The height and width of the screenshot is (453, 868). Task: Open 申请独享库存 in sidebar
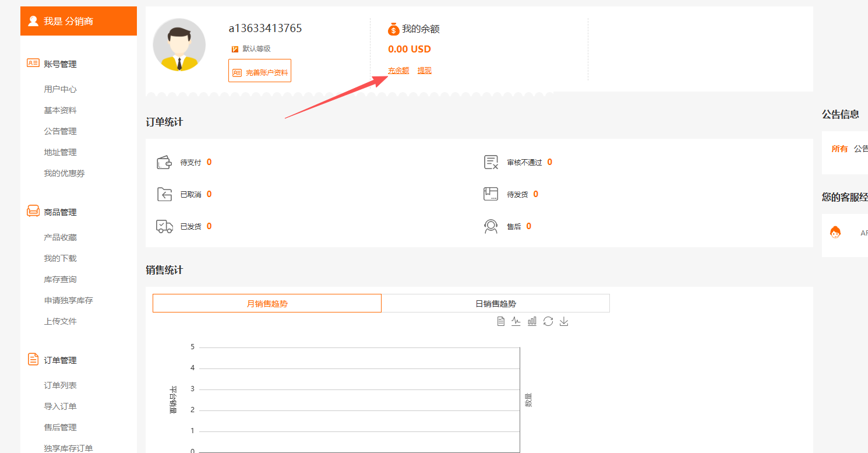(68, 300)
